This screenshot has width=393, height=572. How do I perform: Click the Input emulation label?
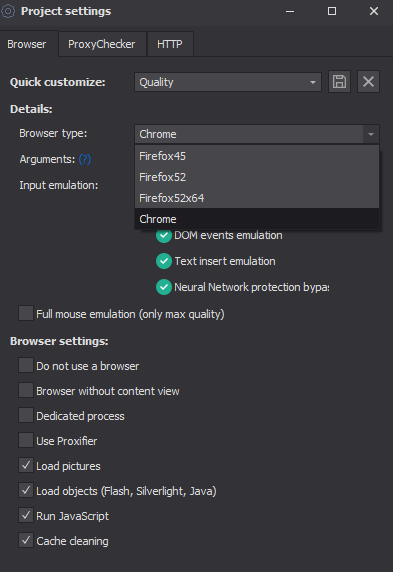point(59,185)
